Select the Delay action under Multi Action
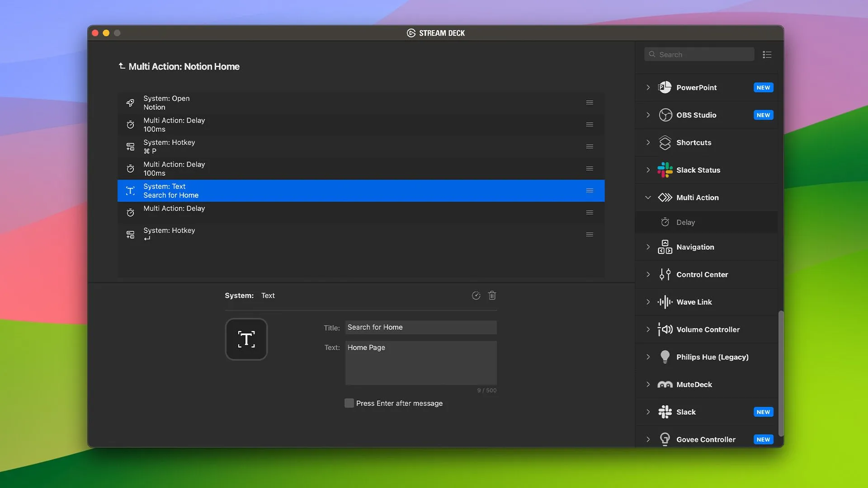Viewport: 868px width, 488px height. point(685,222)
